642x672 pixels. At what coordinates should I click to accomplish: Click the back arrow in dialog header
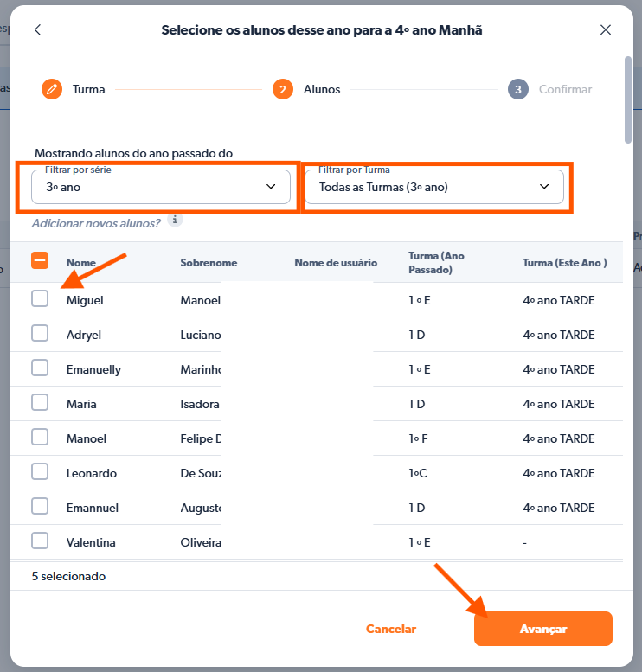pos(37,29)
